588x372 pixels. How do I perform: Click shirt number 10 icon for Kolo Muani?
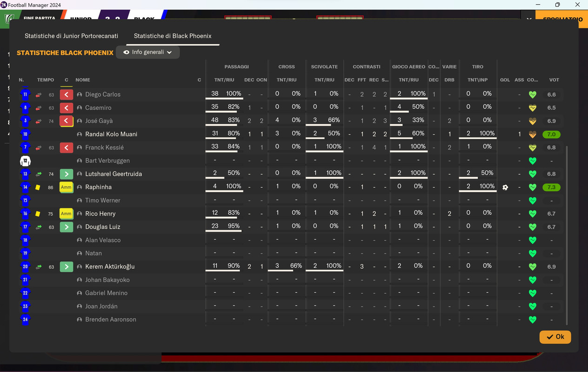click(x=25, y=134)
